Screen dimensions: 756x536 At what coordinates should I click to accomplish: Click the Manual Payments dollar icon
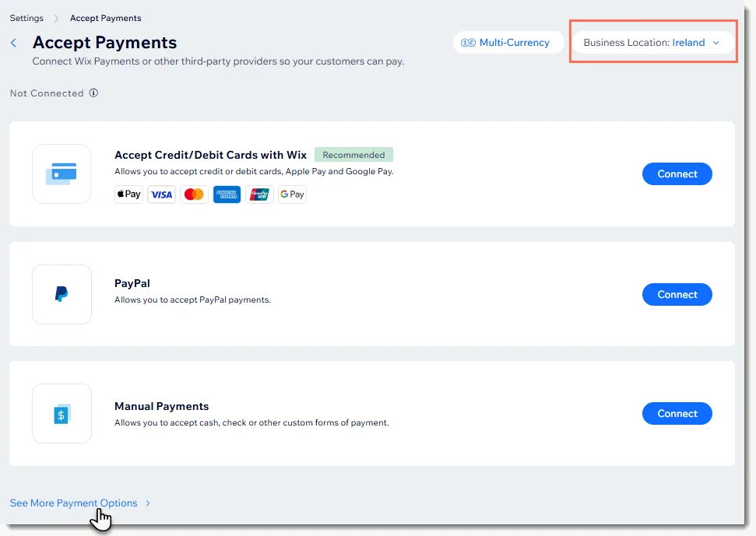(x=62, y=413)
